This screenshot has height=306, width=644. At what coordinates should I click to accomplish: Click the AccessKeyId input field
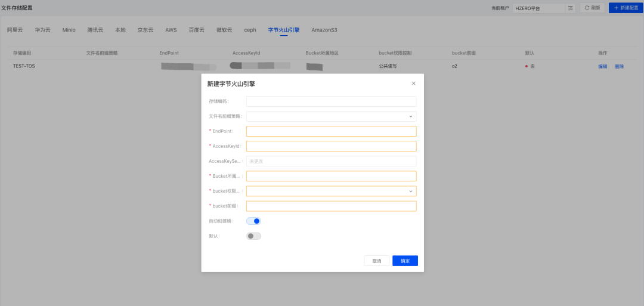(331, 146)
